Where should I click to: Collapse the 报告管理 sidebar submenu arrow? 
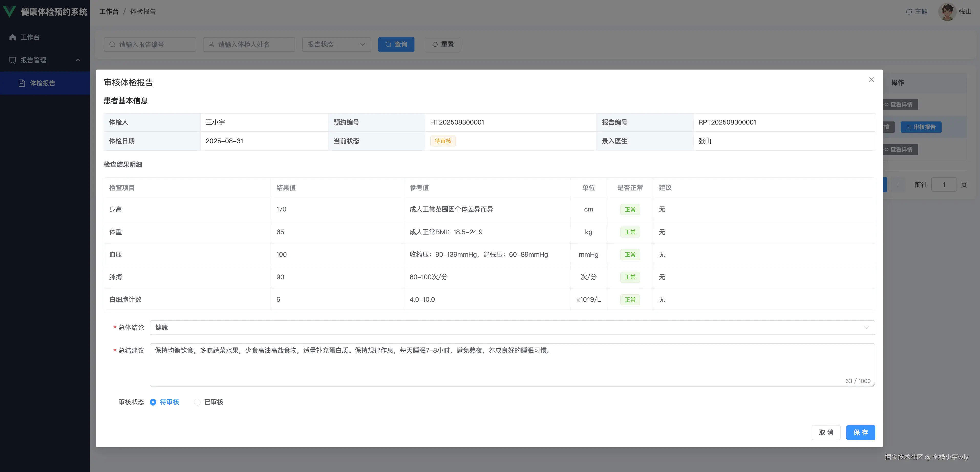point(78,60)
